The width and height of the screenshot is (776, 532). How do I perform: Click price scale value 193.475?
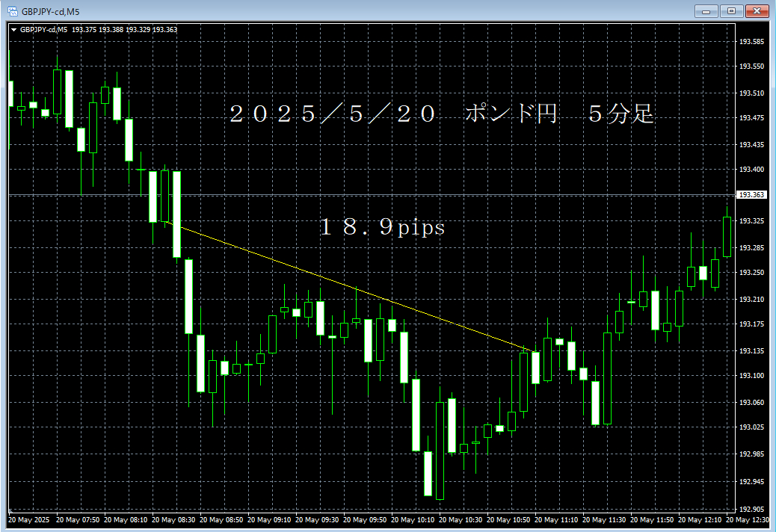click(x=751, y=117)
